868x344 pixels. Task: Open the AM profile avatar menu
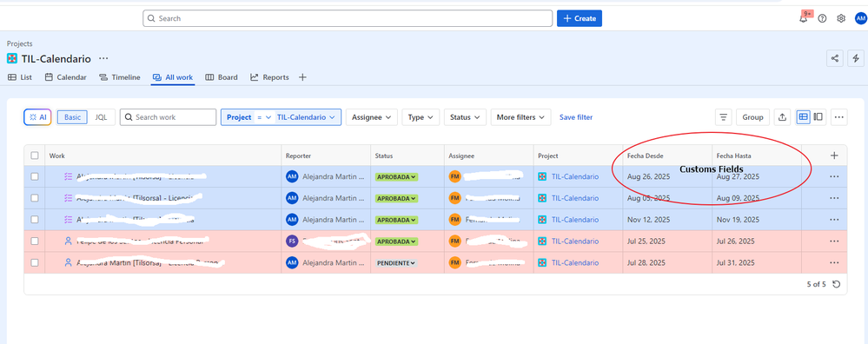tap(860, 18)
